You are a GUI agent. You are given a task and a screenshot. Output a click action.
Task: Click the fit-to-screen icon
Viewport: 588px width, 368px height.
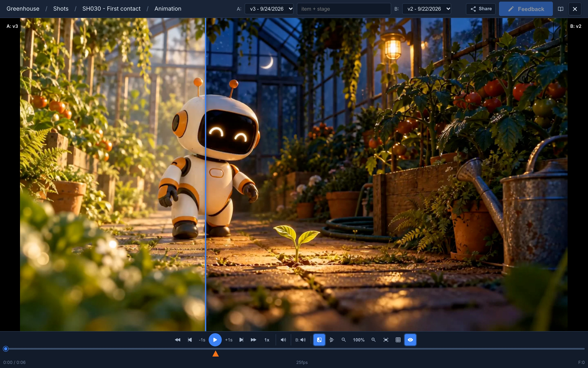click(x=386, y=340)
